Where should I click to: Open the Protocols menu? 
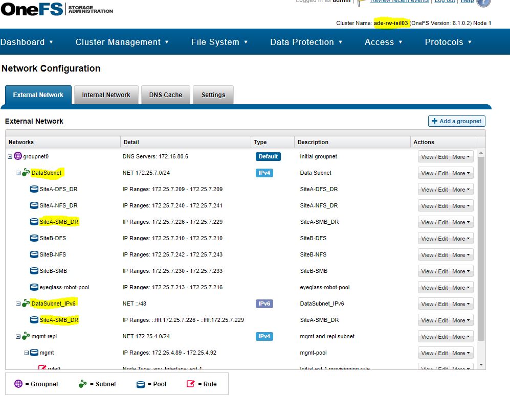pyautogui.click(x=448, y=42)
